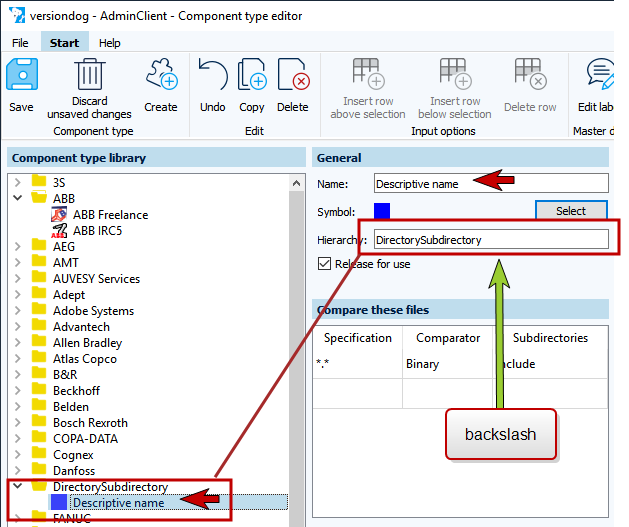Click the Copy icon in Edit group
The image size is (629, 527).
[x=252, y=76]
